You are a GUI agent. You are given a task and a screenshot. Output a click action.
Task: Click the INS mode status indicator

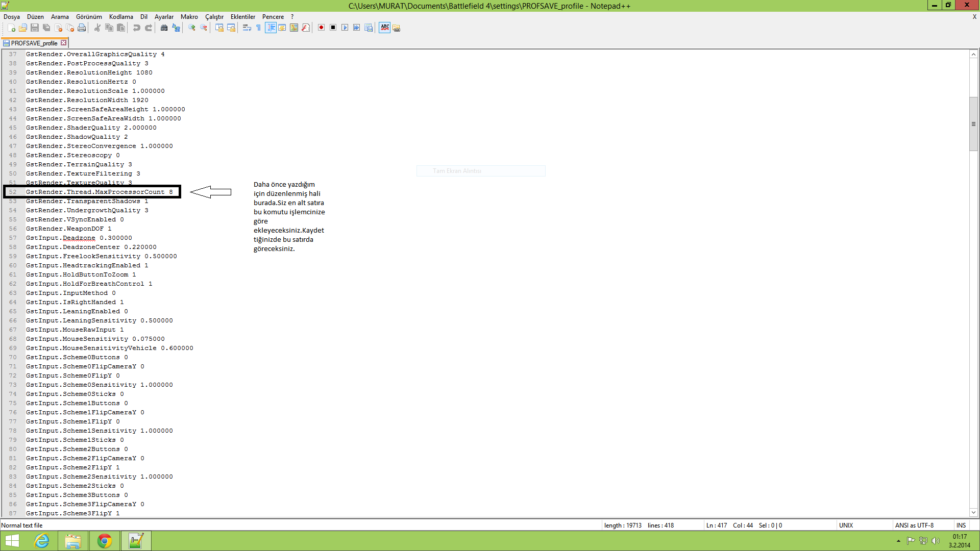pyautogui.click(x=961, y=525)
